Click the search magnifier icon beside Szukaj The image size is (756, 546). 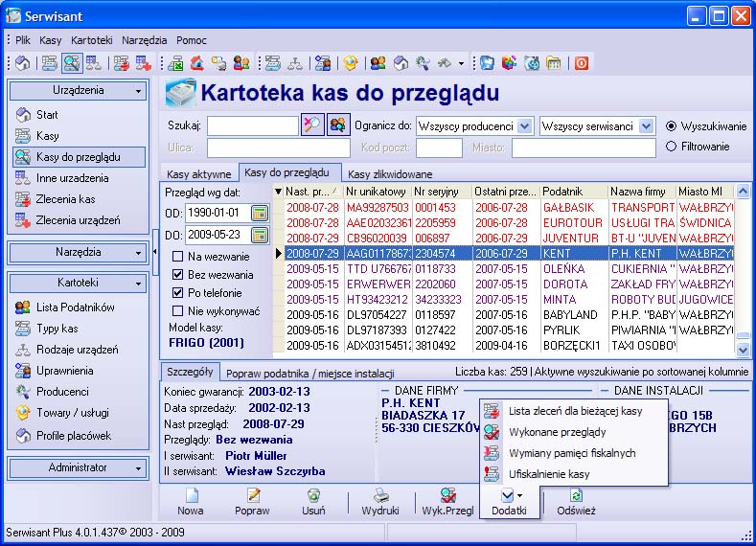pos(312,125)
